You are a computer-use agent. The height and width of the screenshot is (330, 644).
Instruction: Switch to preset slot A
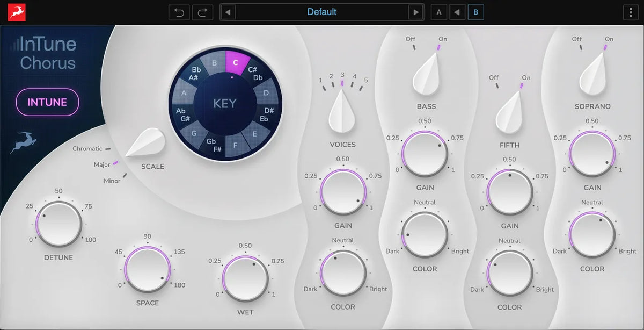point(438,11)
